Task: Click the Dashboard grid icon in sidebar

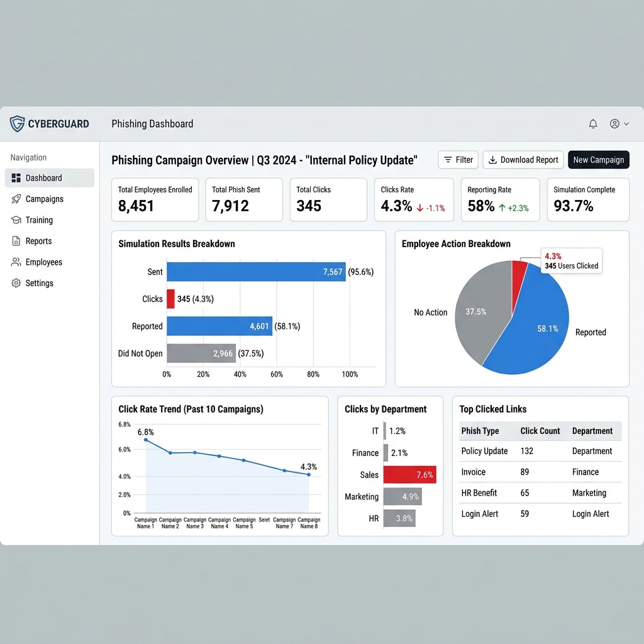Action: (16, 178)
